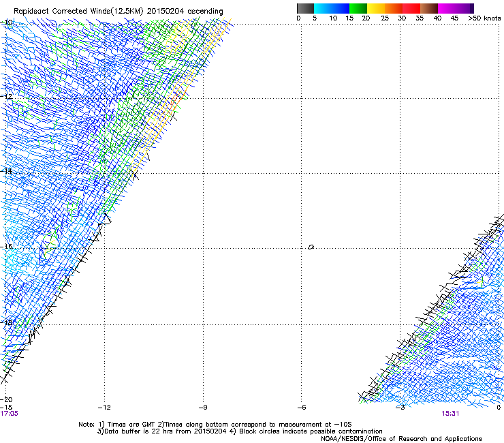
Task: Click the latitude label -14
Action: tap(6, 171)
